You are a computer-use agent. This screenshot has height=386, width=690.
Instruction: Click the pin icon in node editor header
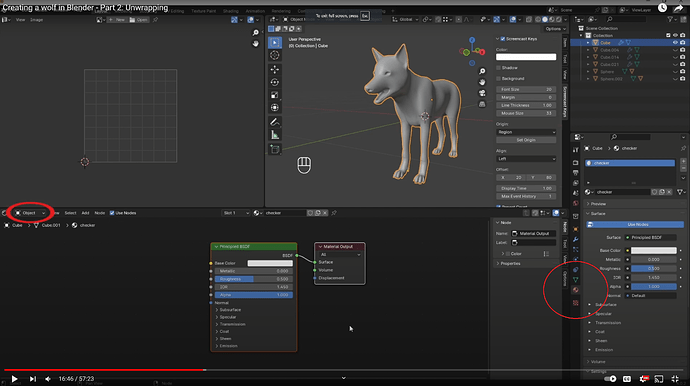pyautogui.click(x=334, y=213)
